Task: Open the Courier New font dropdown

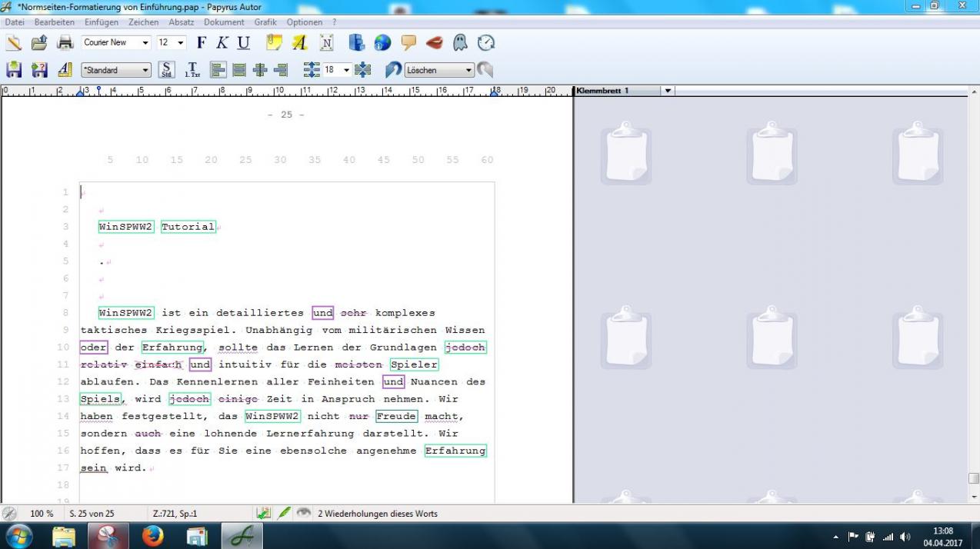Action: point(145,43)
